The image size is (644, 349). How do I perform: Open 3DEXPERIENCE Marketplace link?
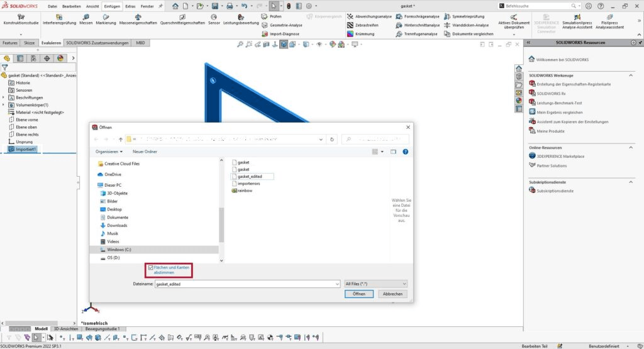[560, 156]
